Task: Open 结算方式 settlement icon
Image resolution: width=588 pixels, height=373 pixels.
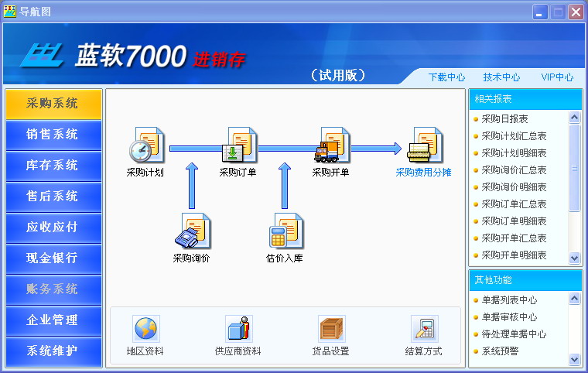Action: point(425,329)
